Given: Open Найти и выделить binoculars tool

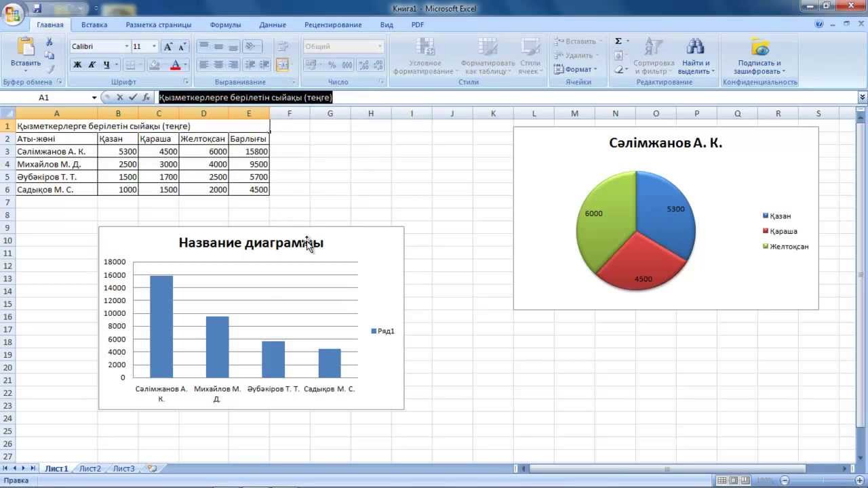Looking at the screenshot, I should click(695, 56).
